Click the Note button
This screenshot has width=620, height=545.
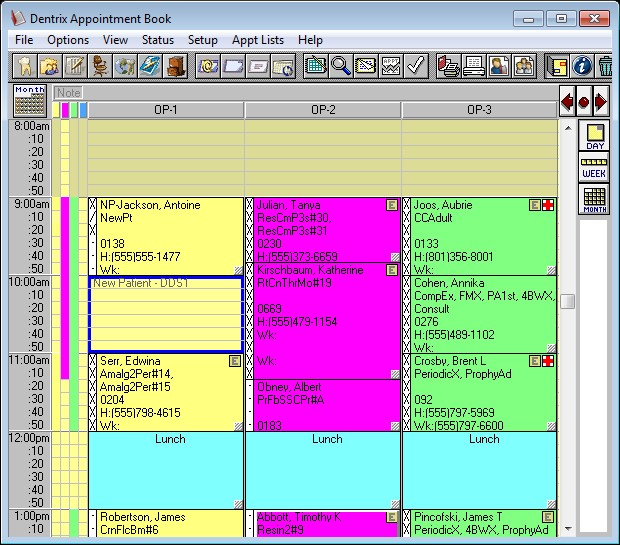(x=68, y=93)
